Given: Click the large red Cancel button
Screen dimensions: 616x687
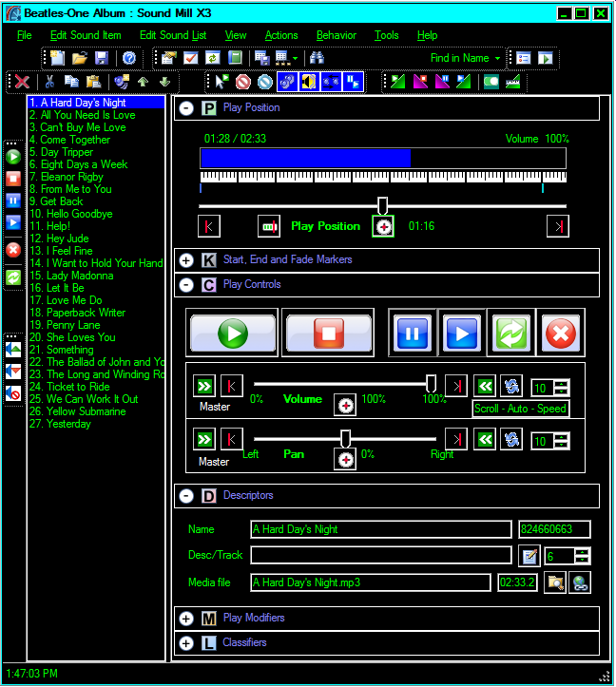Looking at the screenshot, I should pos(561,333).
